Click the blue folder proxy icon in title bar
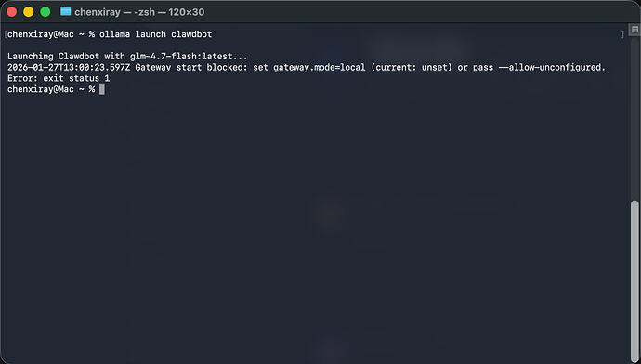641x364 pixels. point(65,11)
